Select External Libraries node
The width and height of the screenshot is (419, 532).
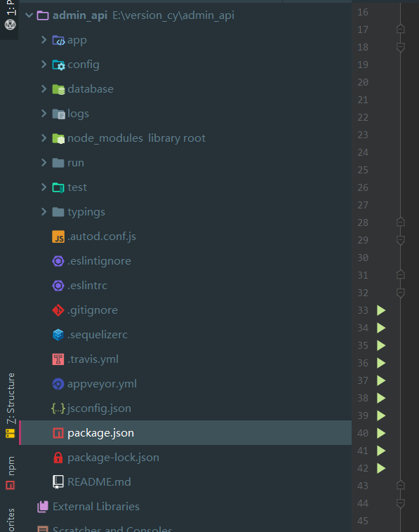pyautogui.click(x=96, y=507)
